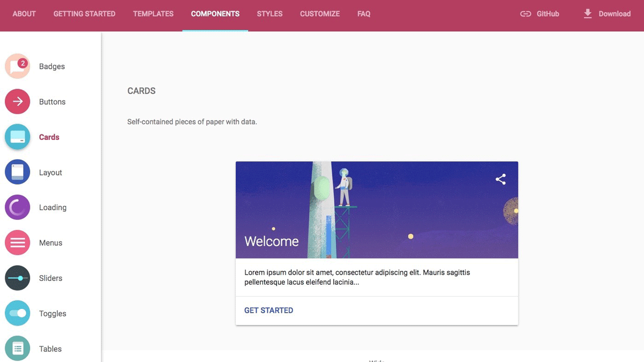Click the Badges chat bubble icon
This screenshot has width=644, height=362.
point(18,67)
